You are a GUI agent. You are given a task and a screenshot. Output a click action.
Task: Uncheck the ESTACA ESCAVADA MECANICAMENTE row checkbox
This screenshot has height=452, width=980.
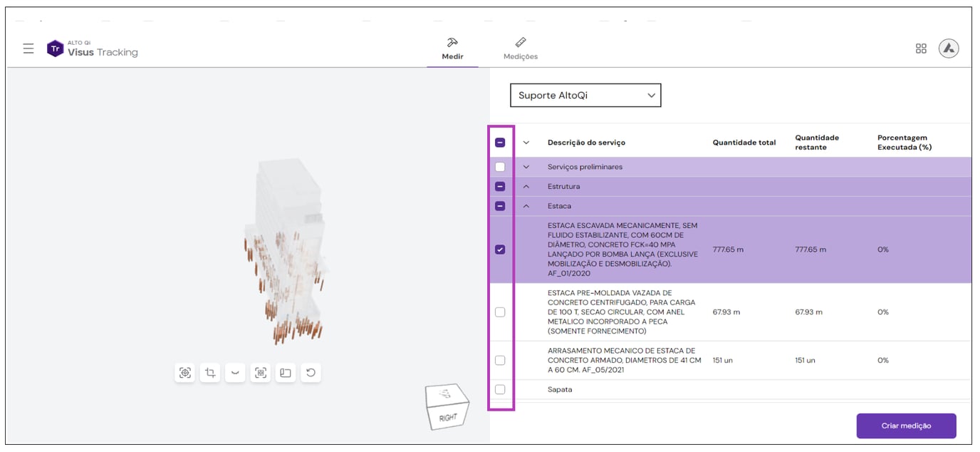pos(500,250)
